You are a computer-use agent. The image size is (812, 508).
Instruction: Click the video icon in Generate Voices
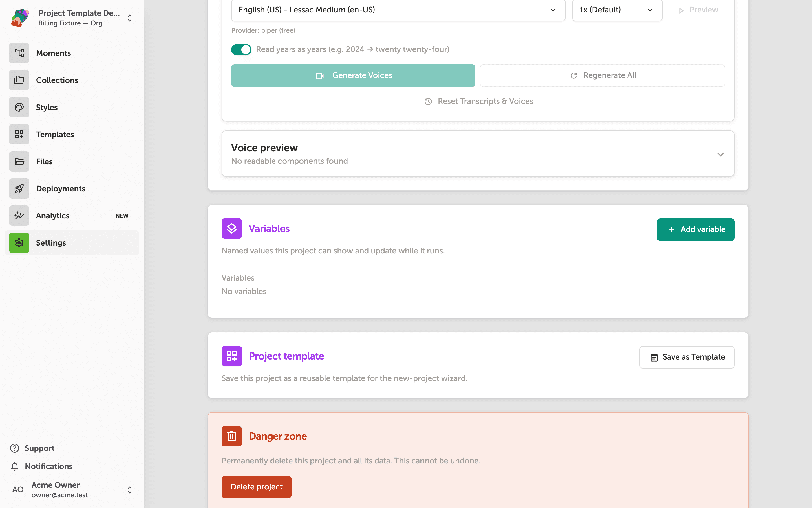[320, 76]
